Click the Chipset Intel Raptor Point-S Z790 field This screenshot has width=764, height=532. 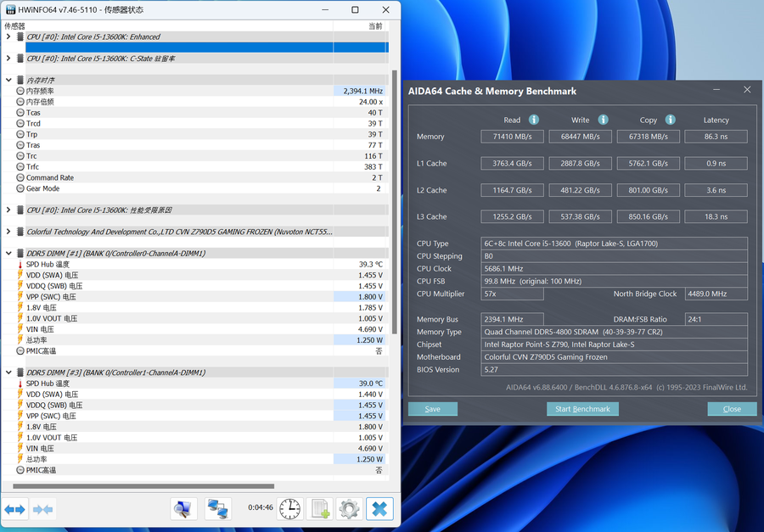[614, 345]
